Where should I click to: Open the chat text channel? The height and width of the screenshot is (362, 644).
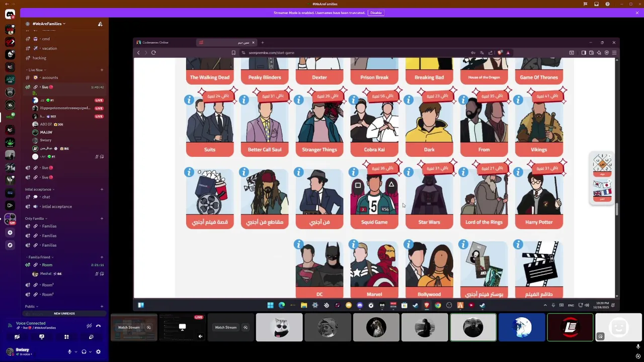coord(64,197)
